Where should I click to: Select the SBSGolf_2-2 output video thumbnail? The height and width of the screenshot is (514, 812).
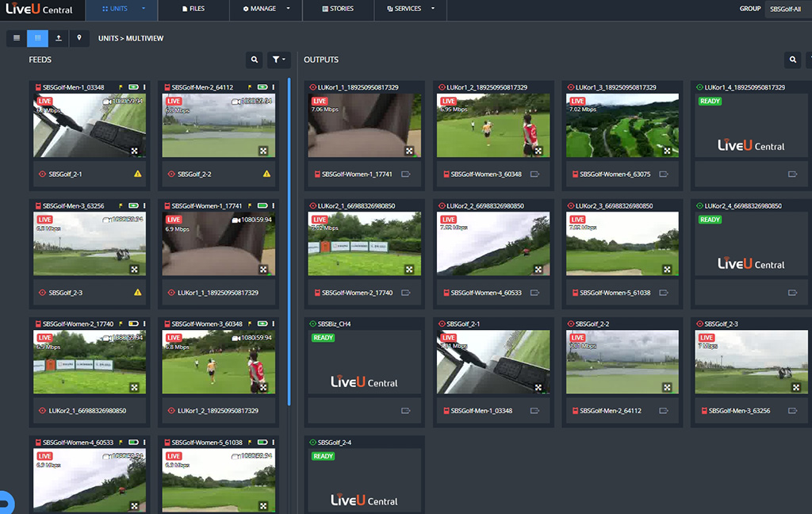622,362
